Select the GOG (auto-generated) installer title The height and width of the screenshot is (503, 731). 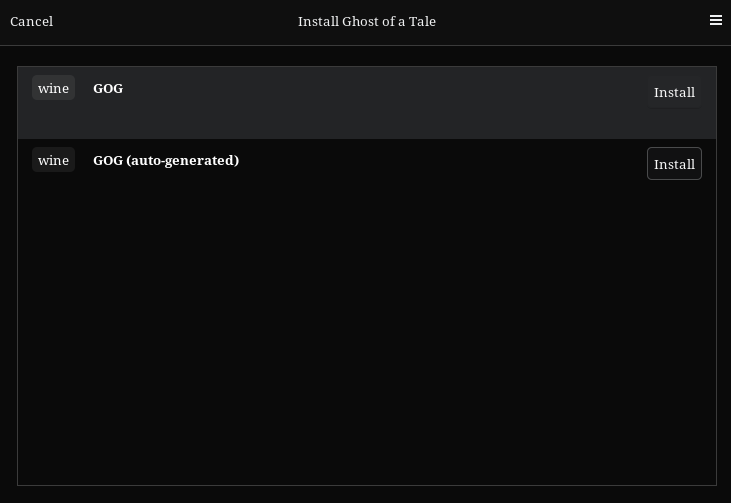(x=166, y=160)
